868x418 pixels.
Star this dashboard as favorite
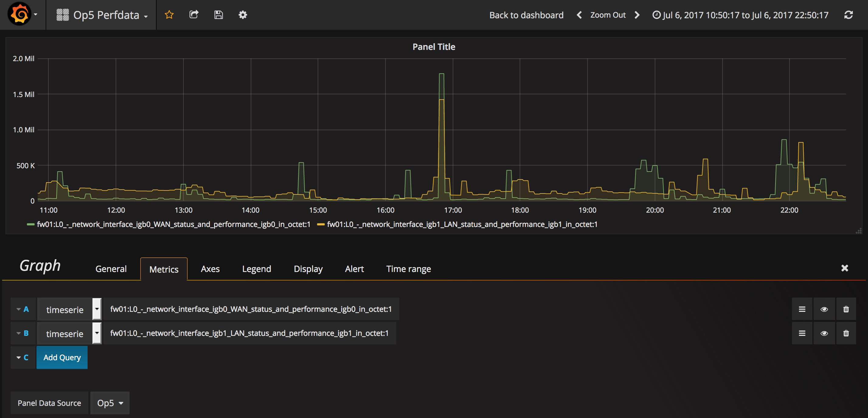169,15
